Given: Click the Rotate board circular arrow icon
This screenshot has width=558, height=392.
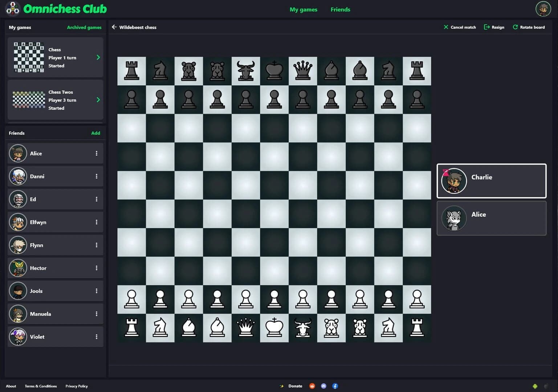Looking at the screenshot, I should (x=515, y=27).
